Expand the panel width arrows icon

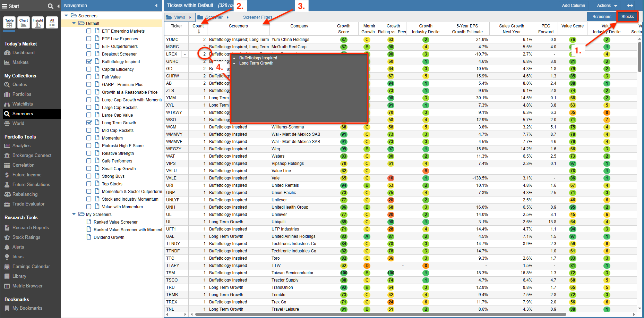pyautogui.click(x=630, y=6)
